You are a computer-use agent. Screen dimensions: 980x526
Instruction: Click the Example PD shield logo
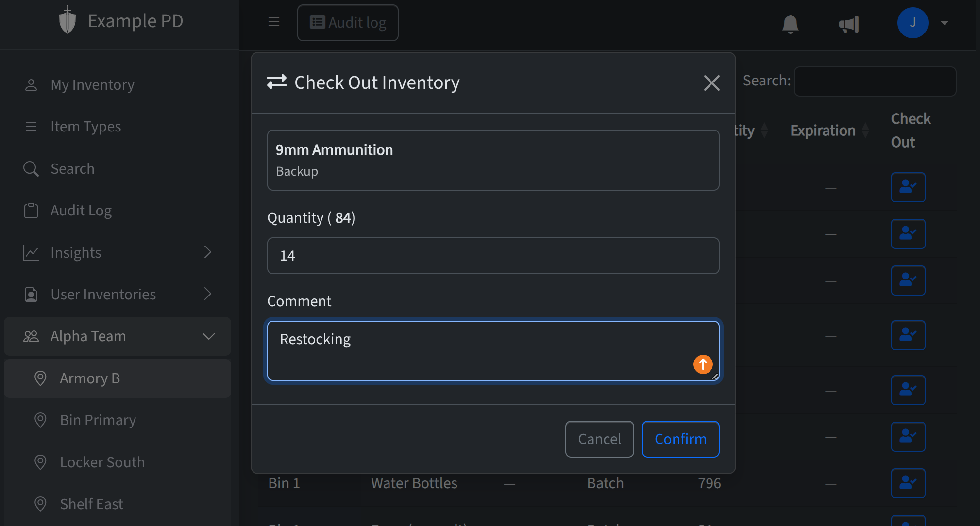pos(67,20)
